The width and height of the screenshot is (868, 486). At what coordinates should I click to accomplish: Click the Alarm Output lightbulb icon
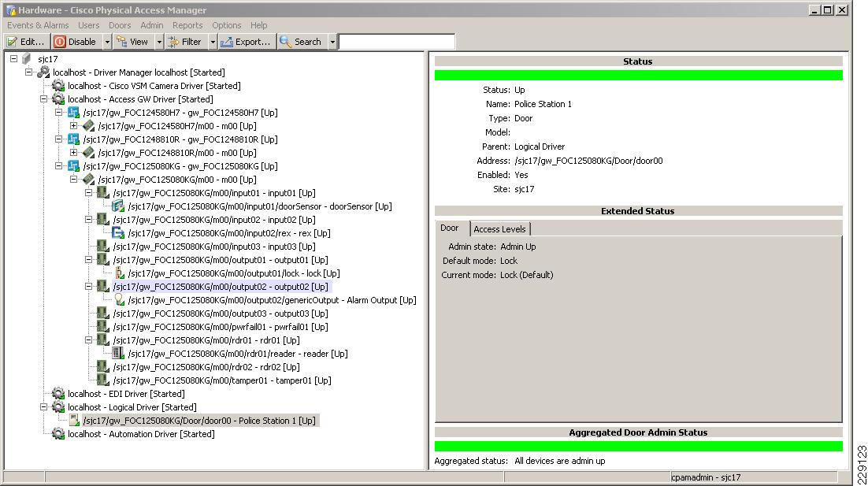pyautogui.click(x=119, y=300)
